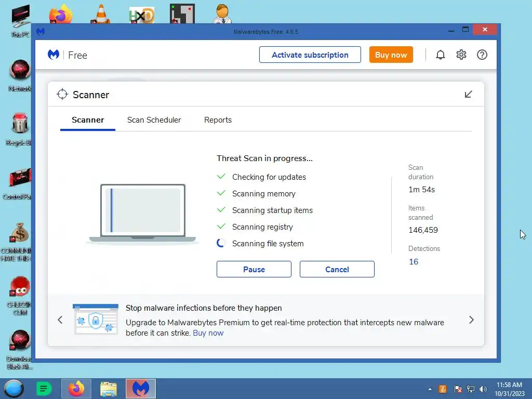
Task: Open Malwarebytes settings gear
Action: click(461, 55)
